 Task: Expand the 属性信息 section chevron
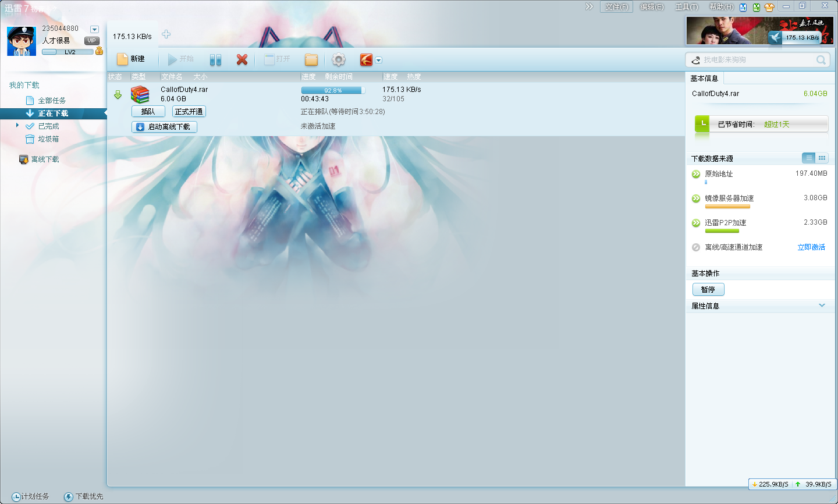coord(822,306)
